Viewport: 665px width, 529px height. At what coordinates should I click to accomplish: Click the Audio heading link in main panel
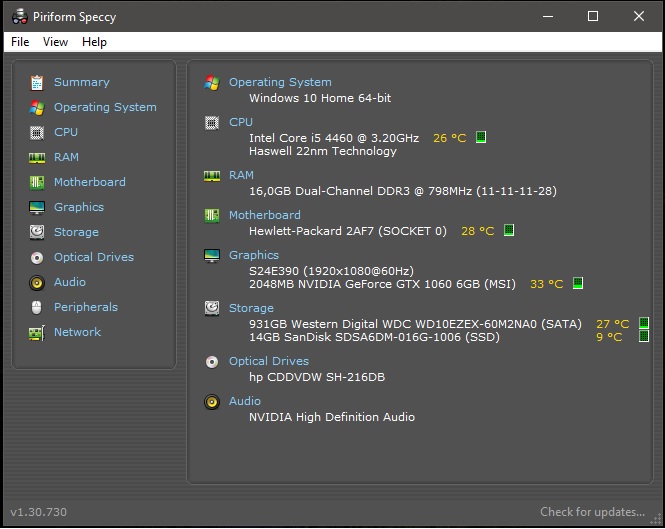click(x=245, y=401)
